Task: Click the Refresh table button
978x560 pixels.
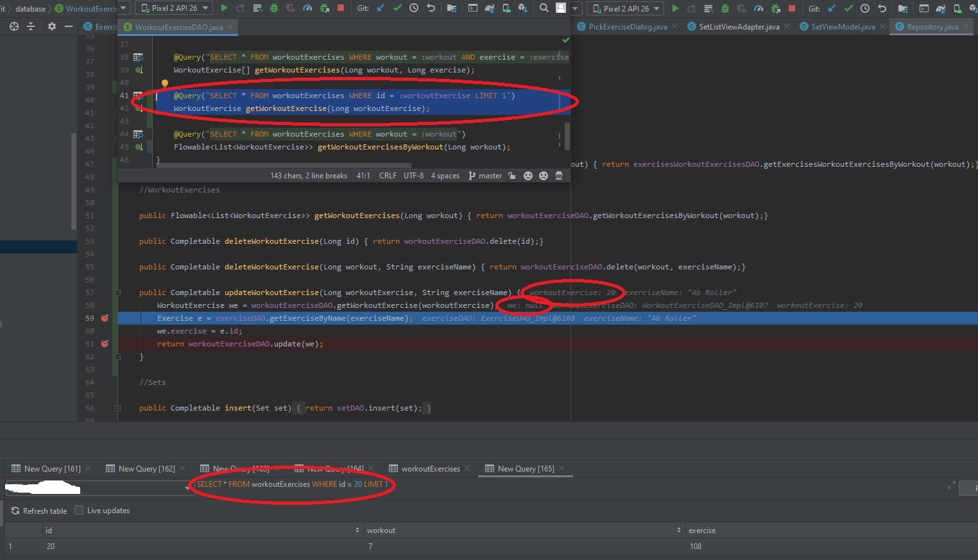Action: pyautogui.click(x=39, y=511)
